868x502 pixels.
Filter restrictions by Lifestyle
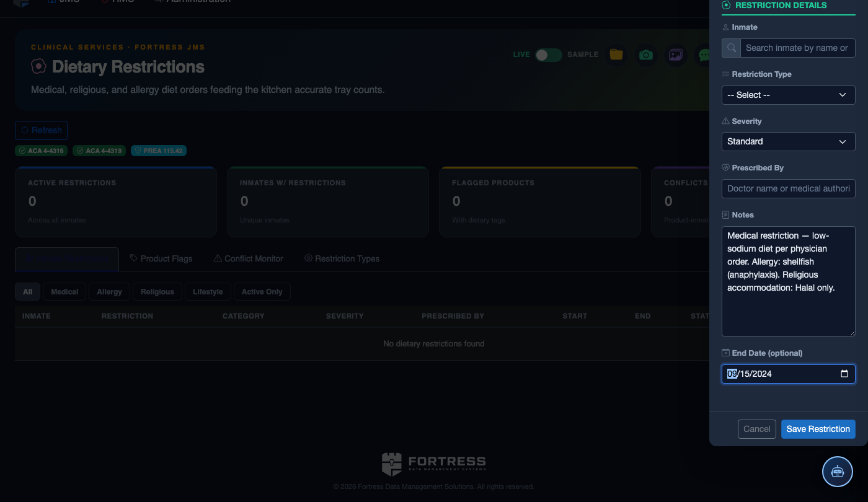pyautogui.click(x=208, y=292)
